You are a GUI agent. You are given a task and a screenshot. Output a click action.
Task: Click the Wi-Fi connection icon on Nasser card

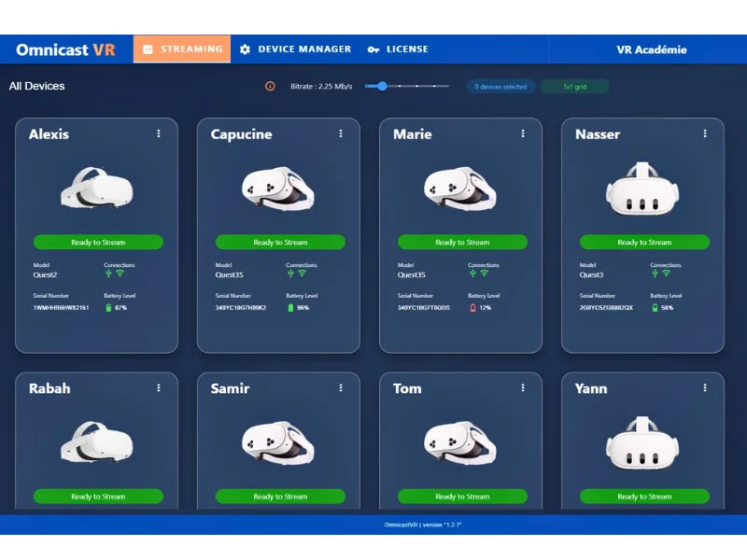coord(666,273)
